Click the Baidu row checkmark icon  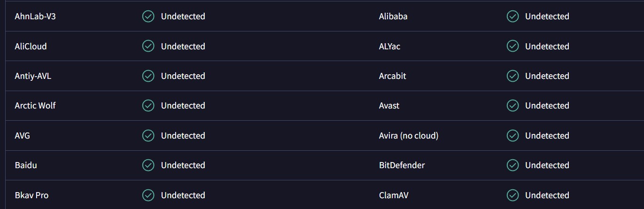click(x=148, y=165)
